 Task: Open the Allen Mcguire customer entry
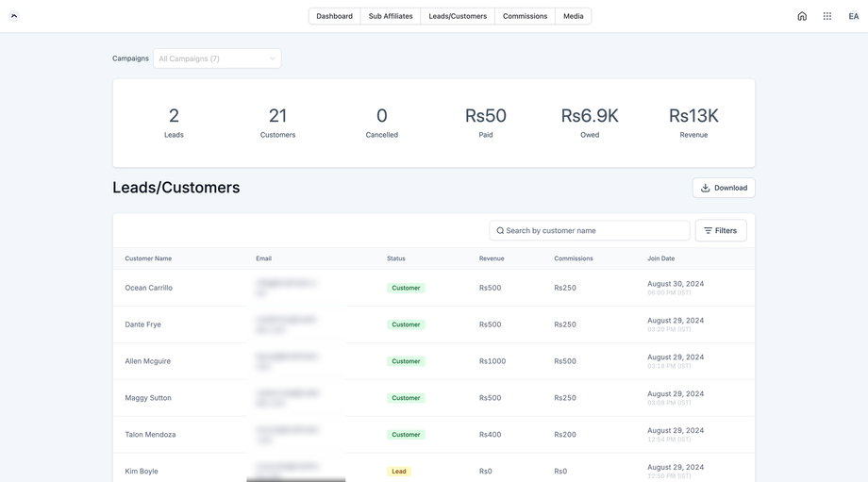(x=148, y=361)
